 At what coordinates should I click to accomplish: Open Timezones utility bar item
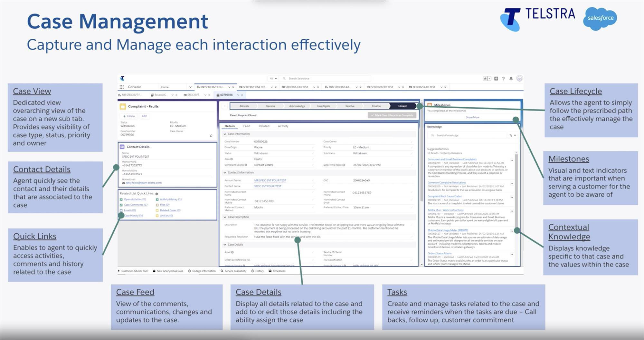click(277, 271)
